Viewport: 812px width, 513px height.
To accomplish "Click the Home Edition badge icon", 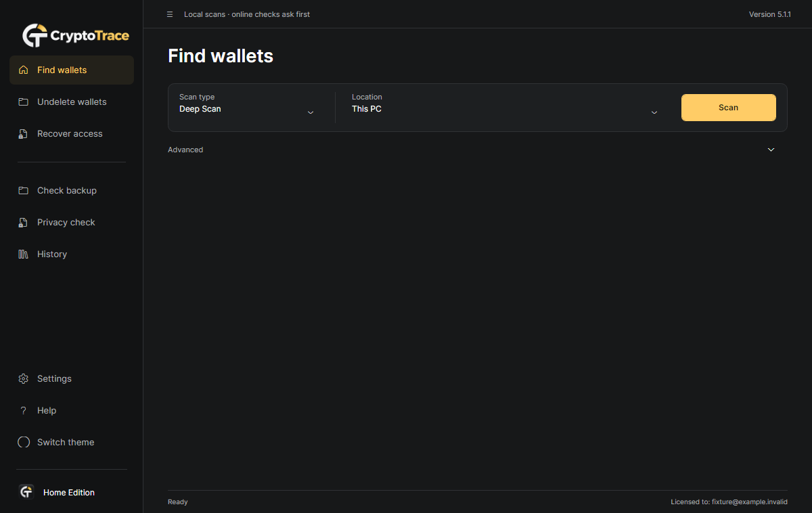I will click(26, 492).
